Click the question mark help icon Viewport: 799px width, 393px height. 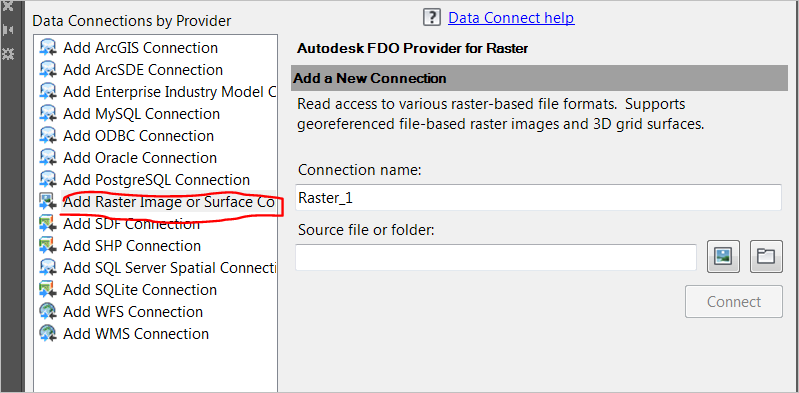(x=432, y=18)
